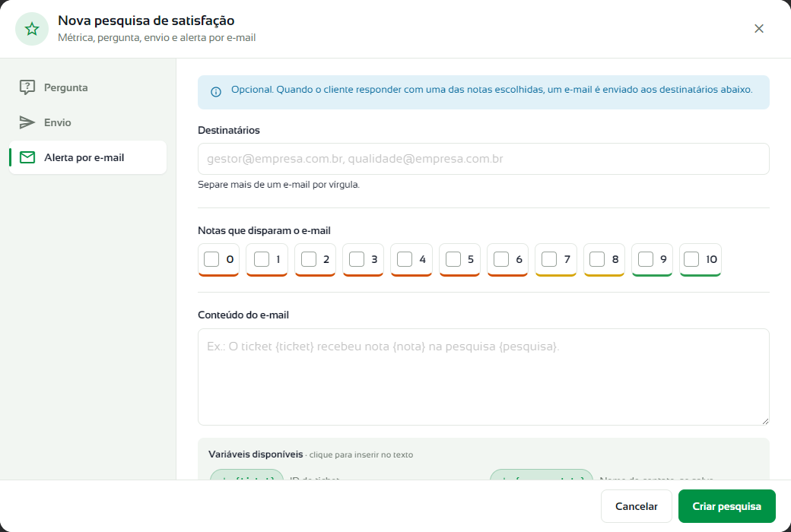The image size is (791, 532).
Task: Click the star icon in the dialog header
Action: click(32, 29)
